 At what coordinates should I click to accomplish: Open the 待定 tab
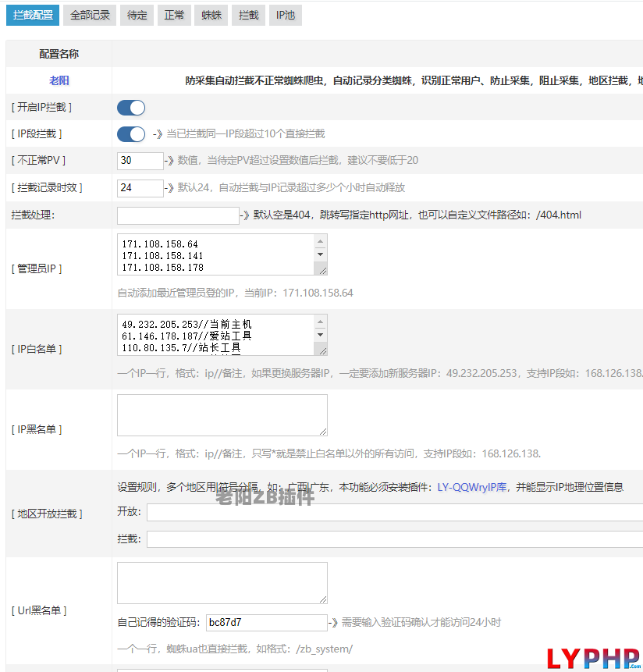pos(137,16)
